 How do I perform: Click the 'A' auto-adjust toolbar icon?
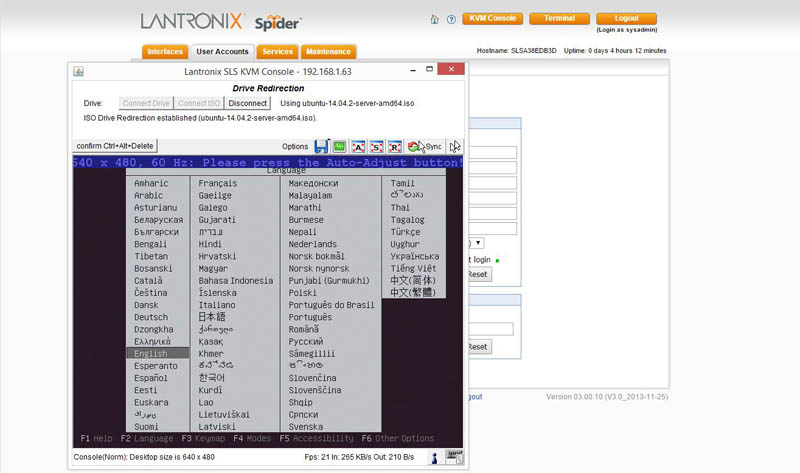point(358,146)
